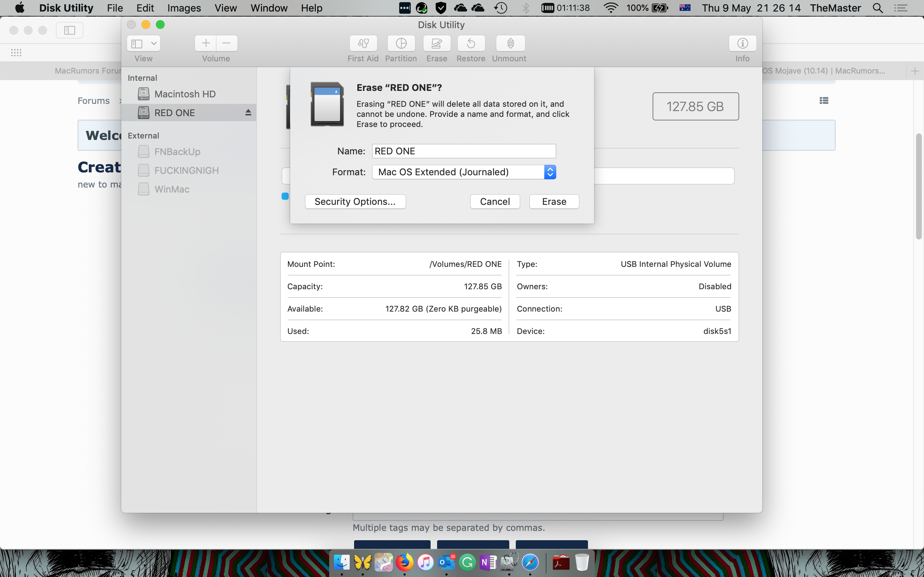Select Macintosh HD in the sidebar
The image size is (924, 577).
point(185,94)
